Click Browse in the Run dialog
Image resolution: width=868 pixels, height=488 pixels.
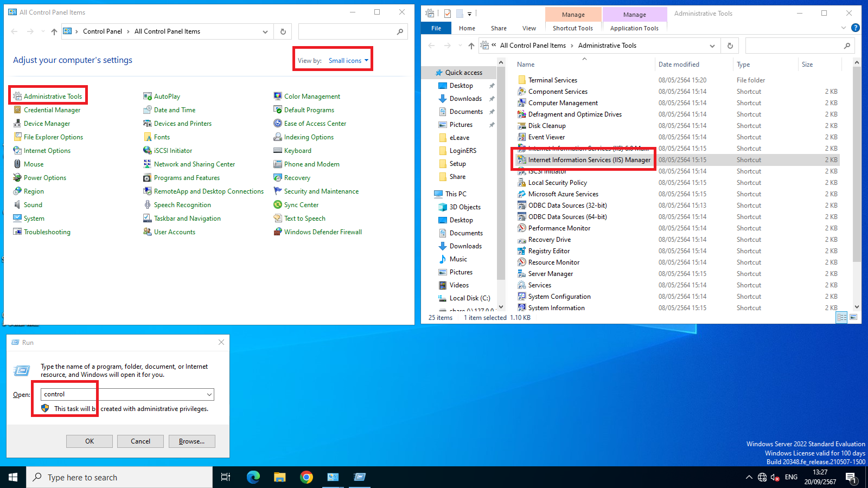click(x=192, y=441)
